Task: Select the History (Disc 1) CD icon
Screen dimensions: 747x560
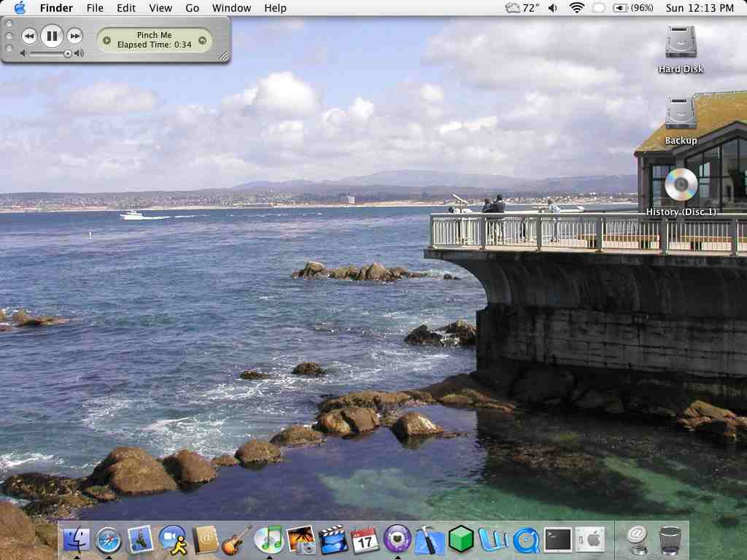Action: (681, 185)
